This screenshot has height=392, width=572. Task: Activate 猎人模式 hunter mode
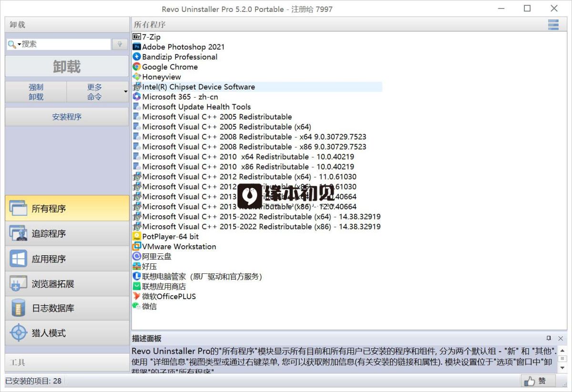pos(67,333)
